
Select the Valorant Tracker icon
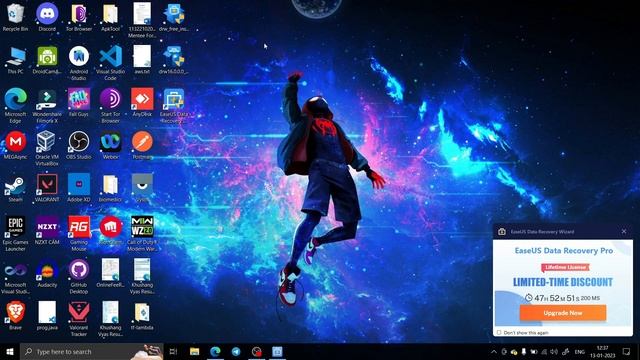[79, 319]
